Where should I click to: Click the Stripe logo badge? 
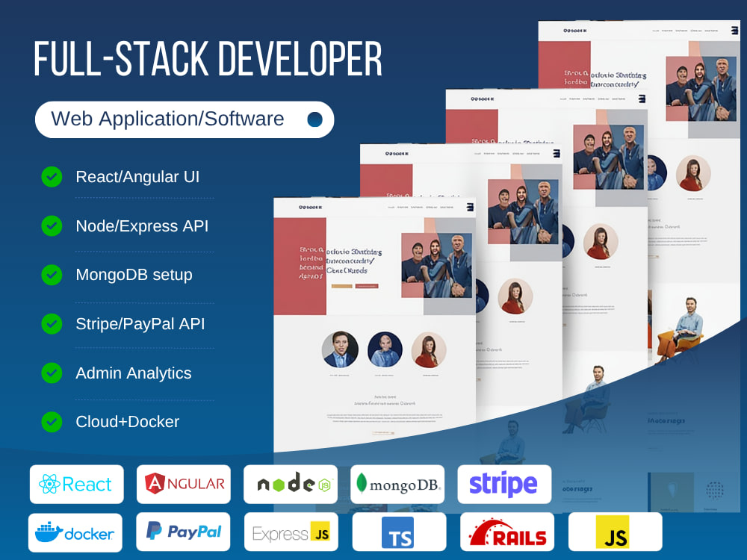[x=504, y=485]
